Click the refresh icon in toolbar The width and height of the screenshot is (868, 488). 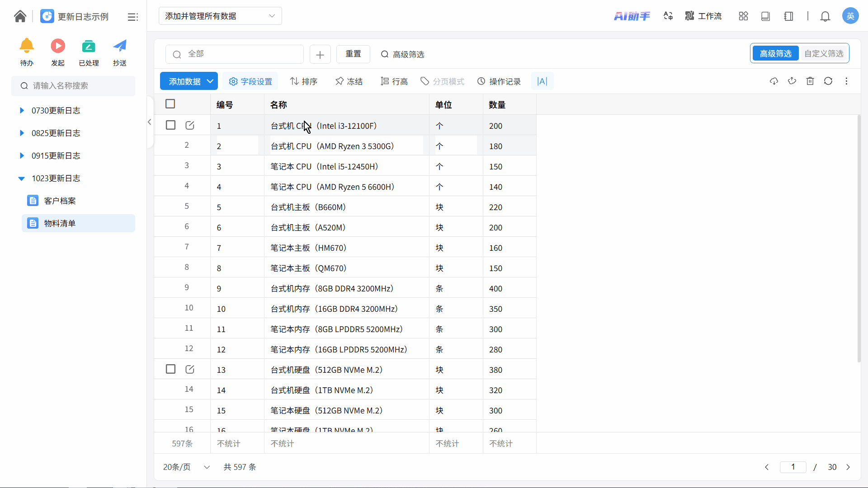coord(828,81)
